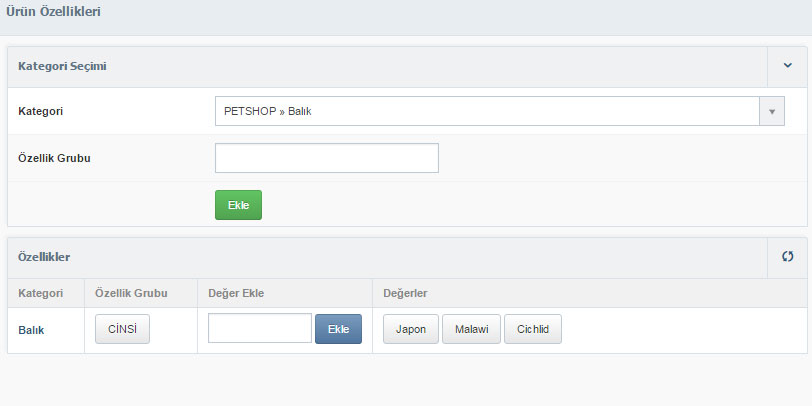Click the green Ekle button
Viewport: 812px width, 406px height.
pos(238,205)
